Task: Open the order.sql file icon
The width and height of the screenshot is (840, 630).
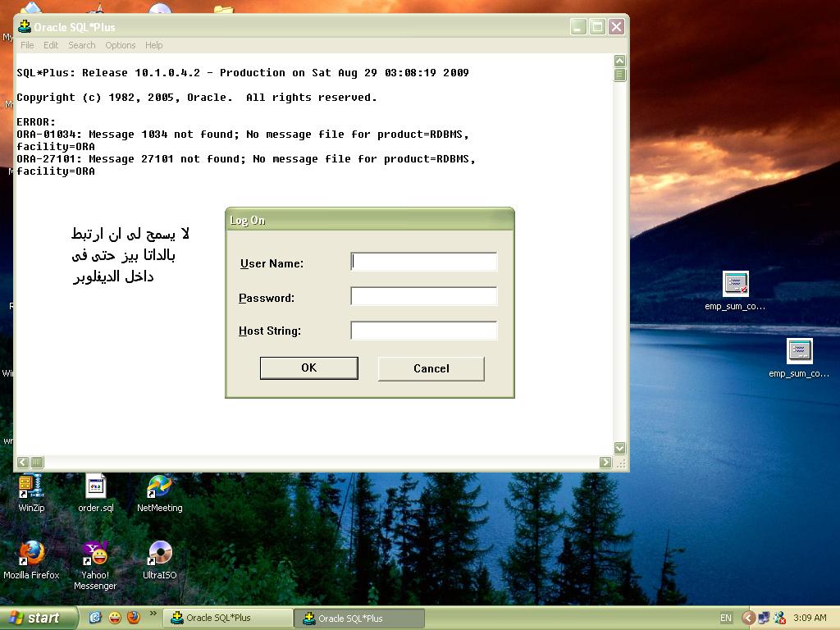Action: point(96,488)
